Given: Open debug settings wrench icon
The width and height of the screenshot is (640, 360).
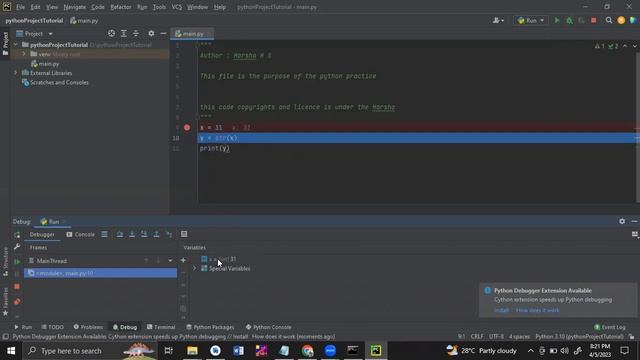Looking at the screenshot, I should pyautogui.click(x=17, y=247).
